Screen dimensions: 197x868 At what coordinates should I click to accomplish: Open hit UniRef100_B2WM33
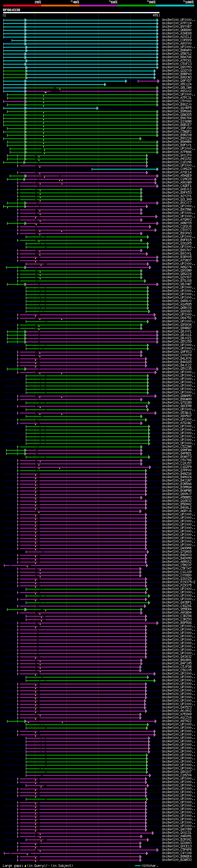coord(177,860)
